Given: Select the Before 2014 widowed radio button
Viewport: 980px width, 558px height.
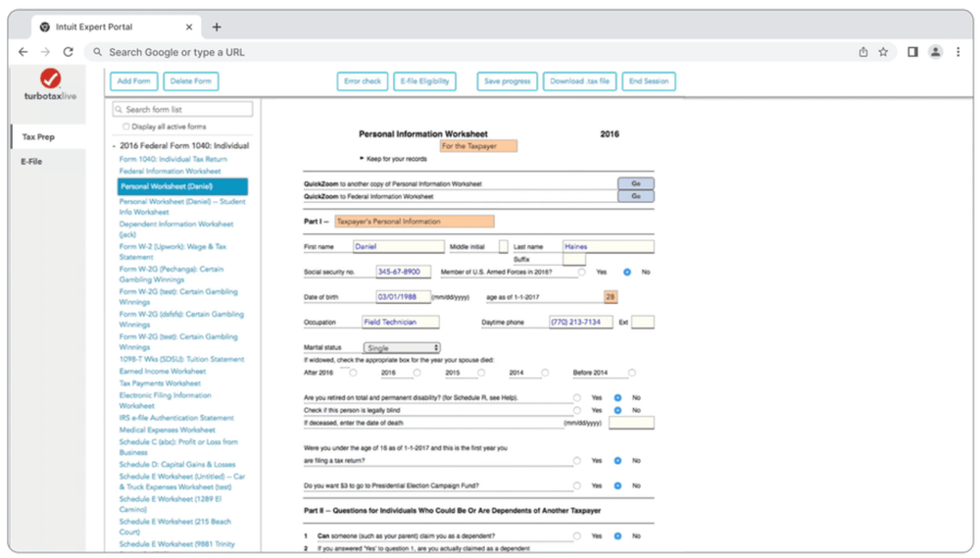Looking at the screenshot, I should (x=632, y=373).
